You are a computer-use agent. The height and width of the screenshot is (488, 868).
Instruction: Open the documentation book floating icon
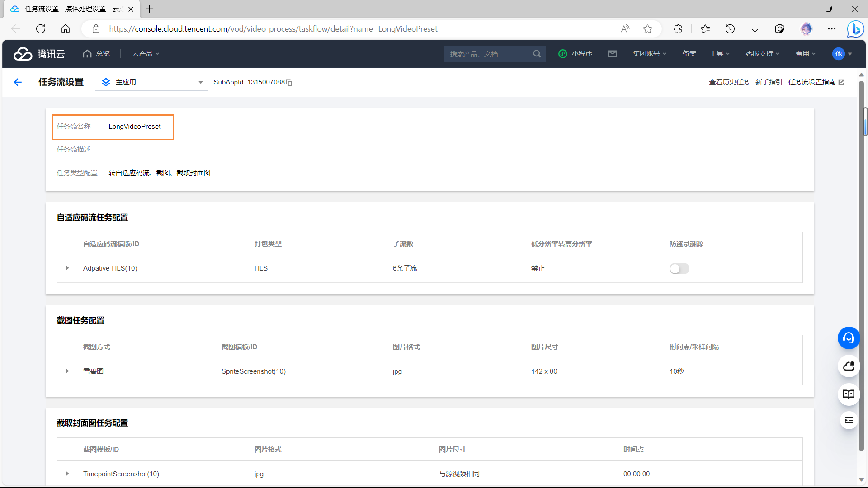click(x=849, y=394)
